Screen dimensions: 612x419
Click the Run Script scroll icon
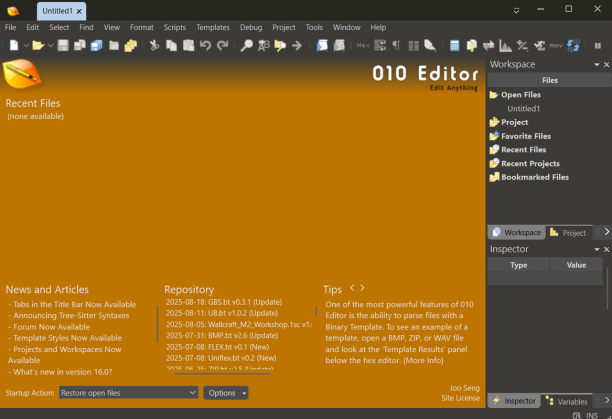[x=322, y=46]
